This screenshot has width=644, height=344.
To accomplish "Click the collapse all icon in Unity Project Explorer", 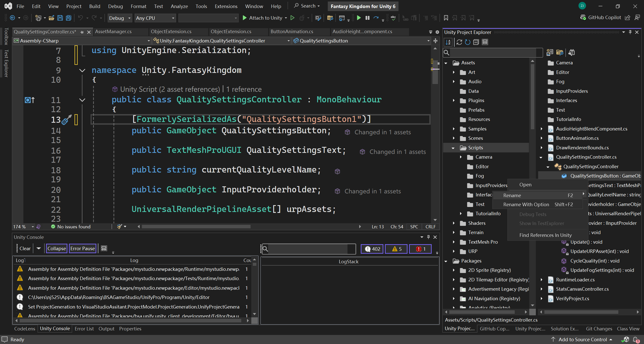I will pos(476,42).
